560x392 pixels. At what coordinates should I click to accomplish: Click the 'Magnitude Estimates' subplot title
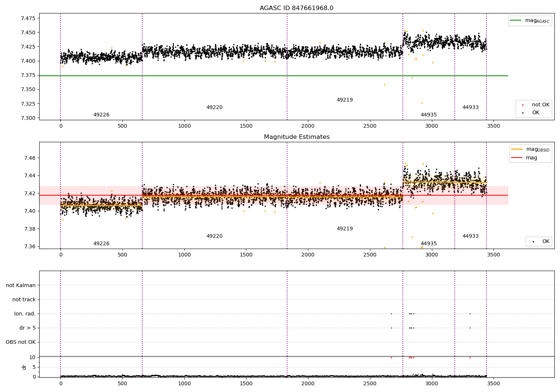(296, 137)
